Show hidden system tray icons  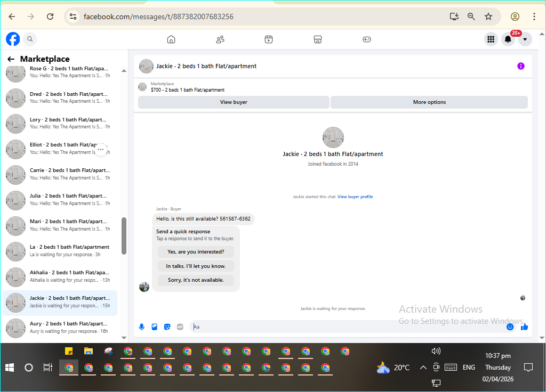(x=423, y=367)
